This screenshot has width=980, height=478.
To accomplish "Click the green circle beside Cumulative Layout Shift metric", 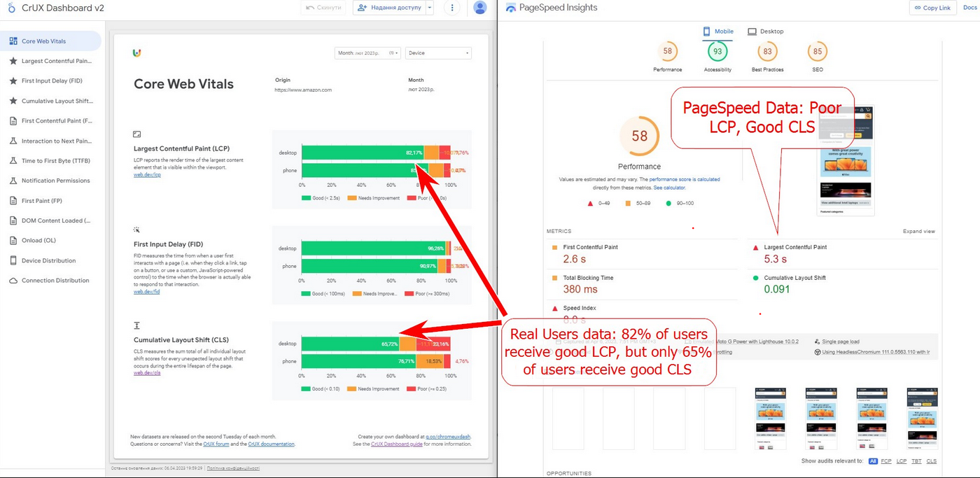I will [756, 278].
